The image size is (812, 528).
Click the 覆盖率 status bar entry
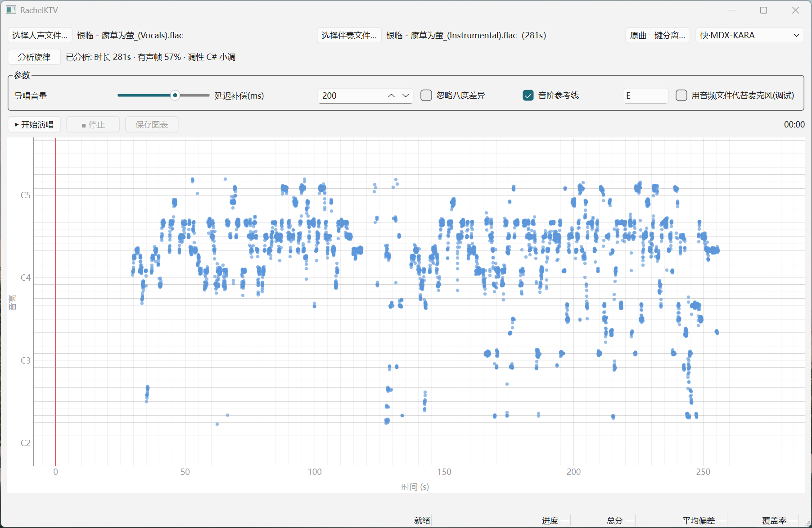click(780, 520)
